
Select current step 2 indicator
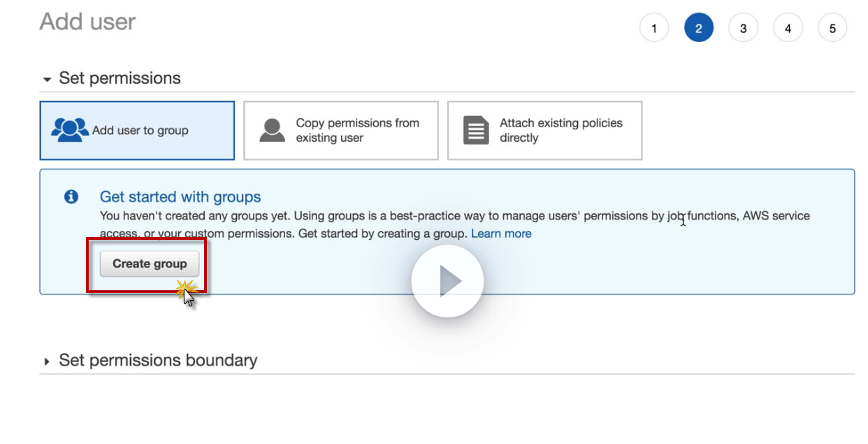(x=699, y=29)
